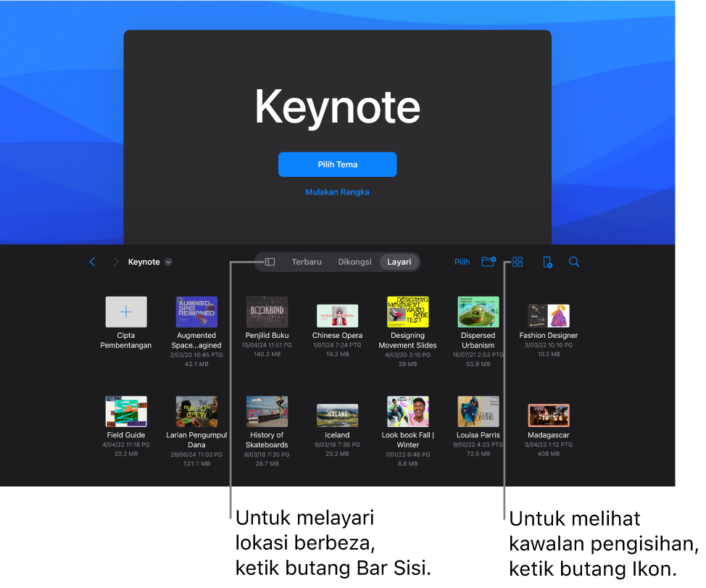Open the Penjilid Buku presentation
Screen dimensions: 706x588
pyautogui.click(x=267, y=312)
